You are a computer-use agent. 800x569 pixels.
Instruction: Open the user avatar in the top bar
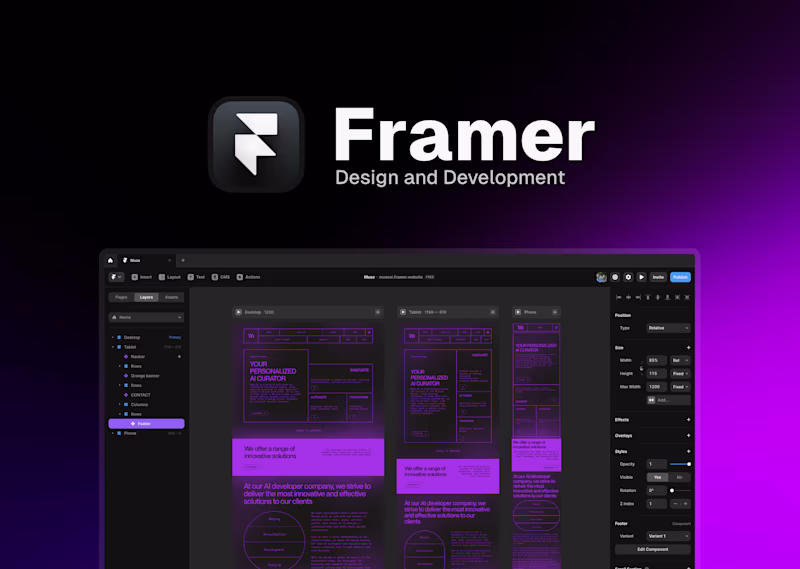[602, 277]
